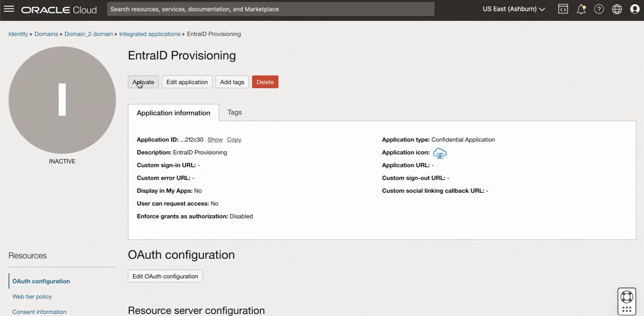
Task: Open the notifications bell
Action: pyautogui.click(x=581, y=9)
